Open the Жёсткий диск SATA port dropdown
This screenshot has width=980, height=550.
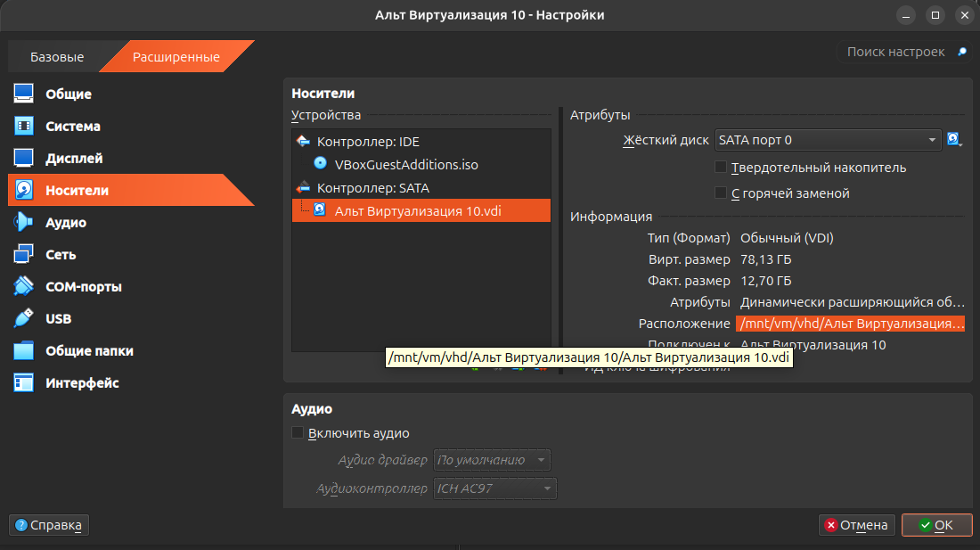point(829,140)
